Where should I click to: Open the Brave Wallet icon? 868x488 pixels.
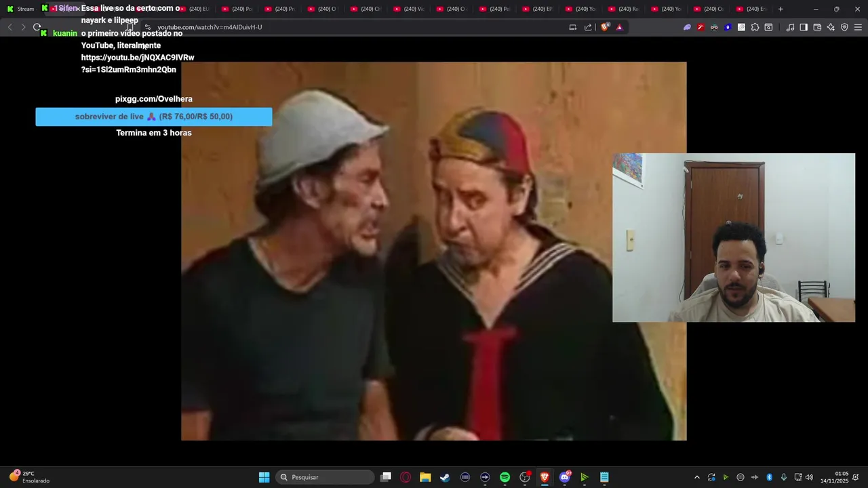[817, 27]
